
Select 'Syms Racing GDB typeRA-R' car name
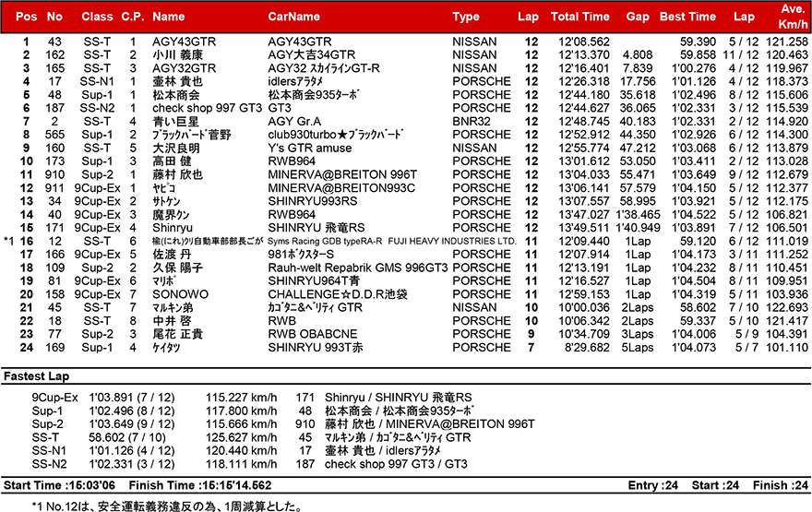[x=325, y=242]
